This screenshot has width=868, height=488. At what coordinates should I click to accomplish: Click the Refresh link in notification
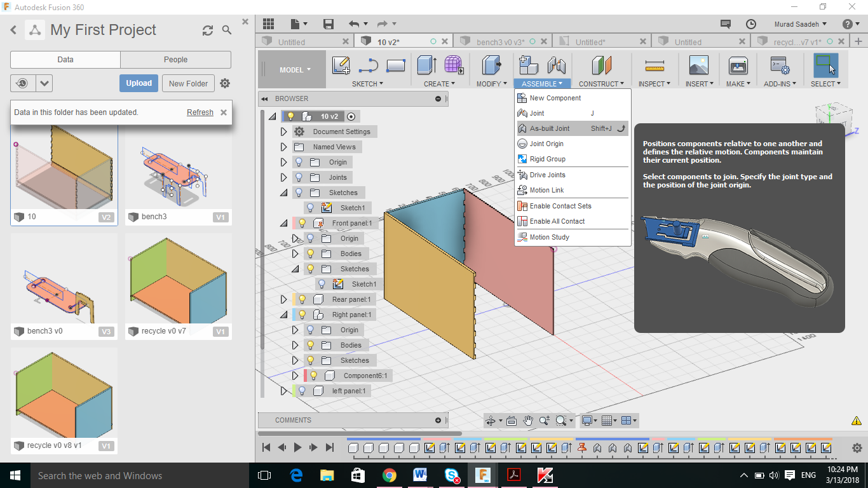200,112
